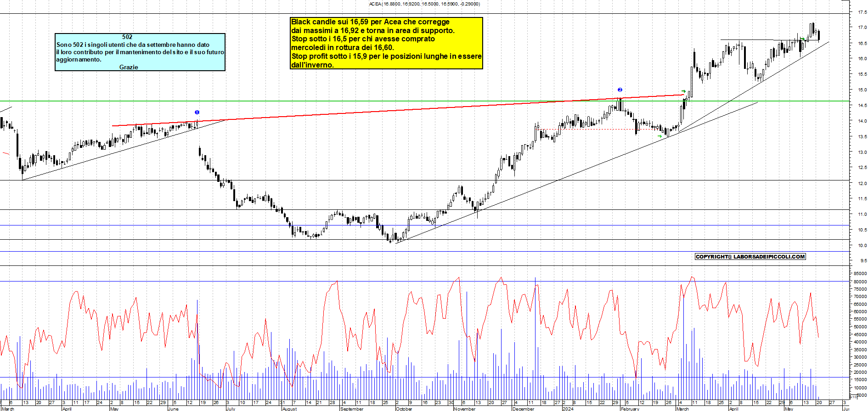This screenshot has height=411, width=868.
Task: Click blue marker number 1 on trendline
Action: point(197,112)
